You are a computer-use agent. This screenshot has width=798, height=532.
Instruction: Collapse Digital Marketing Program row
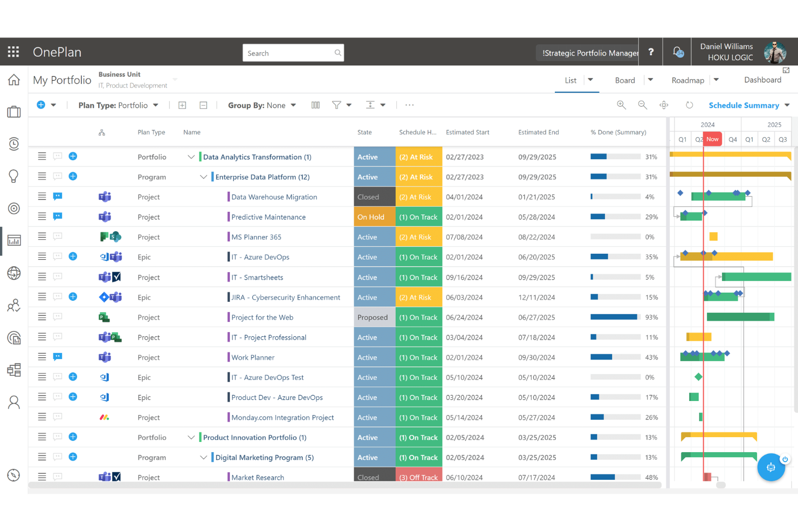click(203, 457)
